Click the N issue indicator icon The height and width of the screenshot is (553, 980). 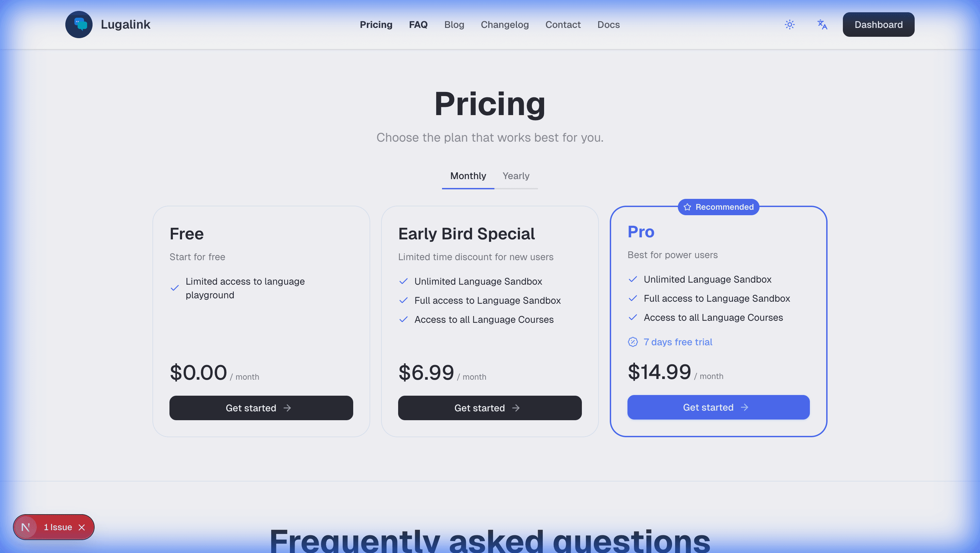coord(26,527)
